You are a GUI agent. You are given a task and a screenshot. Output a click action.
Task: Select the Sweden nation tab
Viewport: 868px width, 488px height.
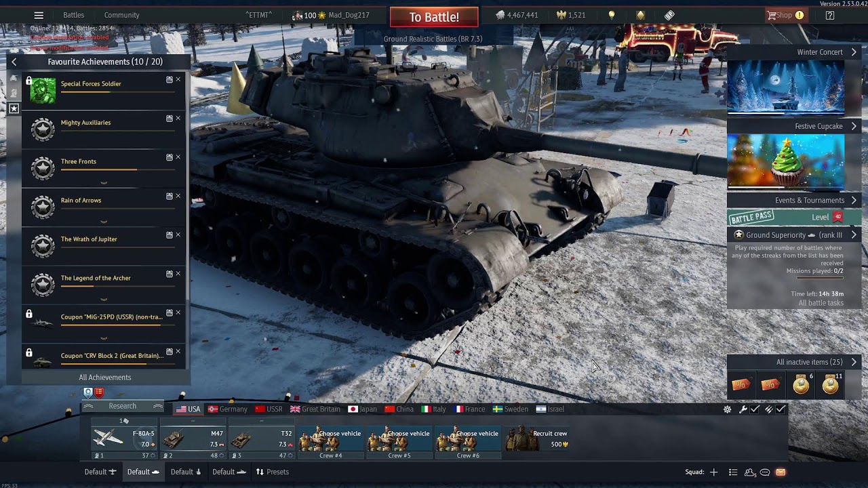tap(510, 409)
